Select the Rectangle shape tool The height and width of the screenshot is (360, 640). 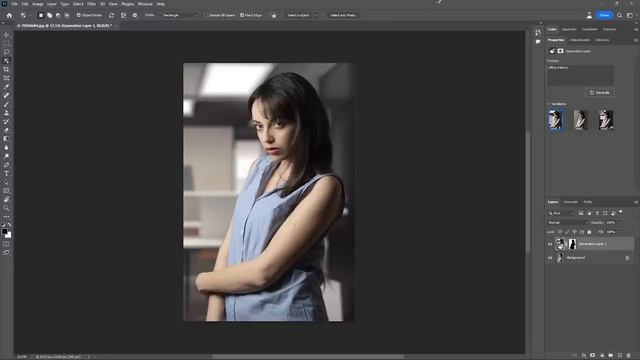6,191
